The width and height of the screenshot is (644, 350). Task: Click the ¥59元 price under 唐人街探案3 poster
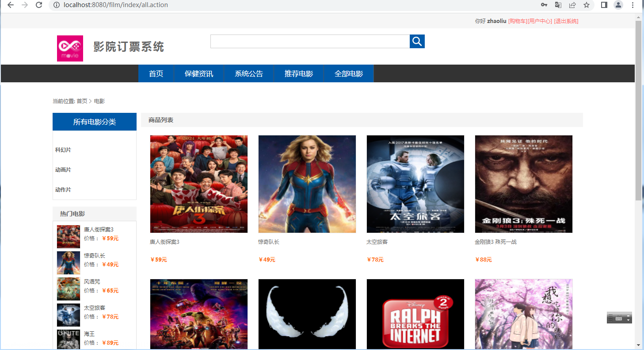[159, 260]
